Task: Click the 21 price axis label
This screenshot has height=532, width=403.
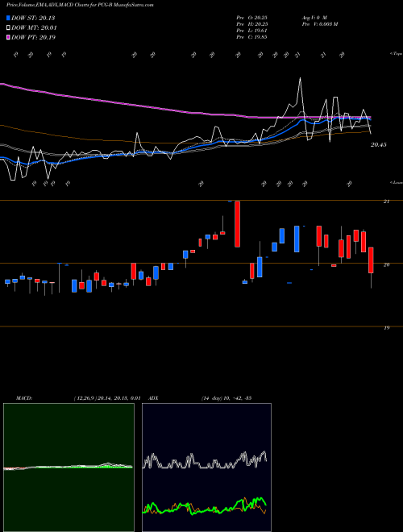Action: pyautogui.click(x=386, y=202)
